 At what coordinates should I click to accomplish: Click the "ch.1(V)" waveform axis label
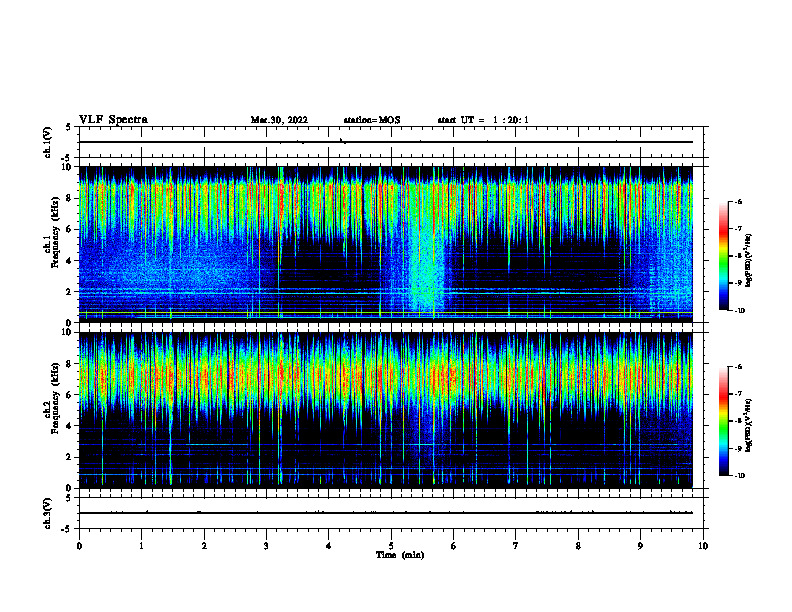click(47, 142)
